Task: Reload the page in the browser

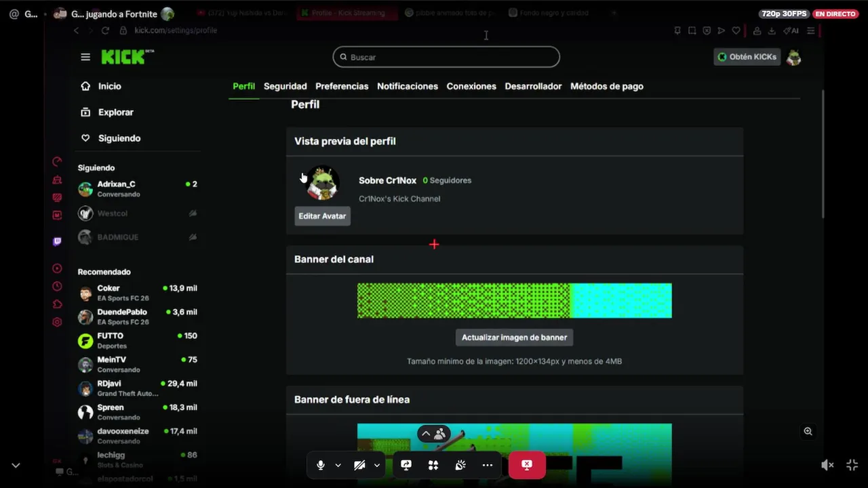Action: tap(105, 30)
